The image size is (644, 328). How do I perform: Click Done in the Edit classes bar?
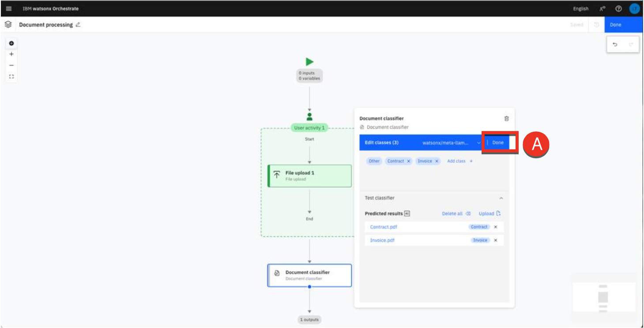[497, 143]
